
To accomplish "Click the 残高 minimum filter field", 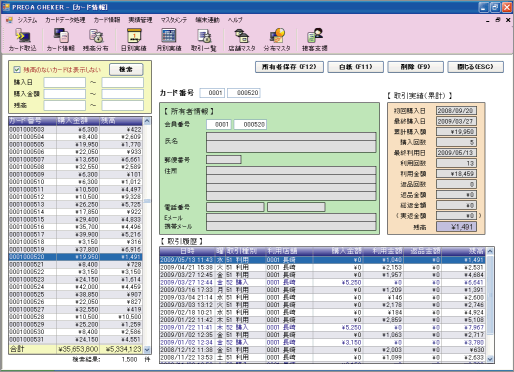I will [x=65, y=105].
